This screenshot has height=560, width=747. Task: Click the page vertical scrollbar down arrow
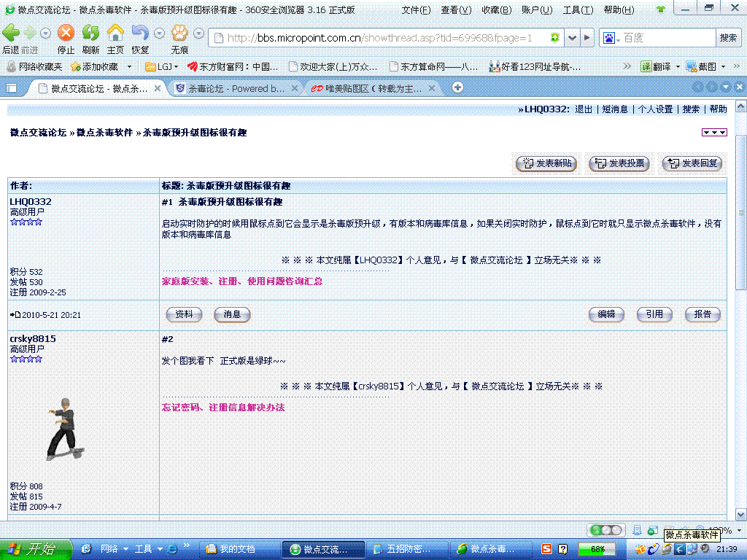click(x=741, y=514)
